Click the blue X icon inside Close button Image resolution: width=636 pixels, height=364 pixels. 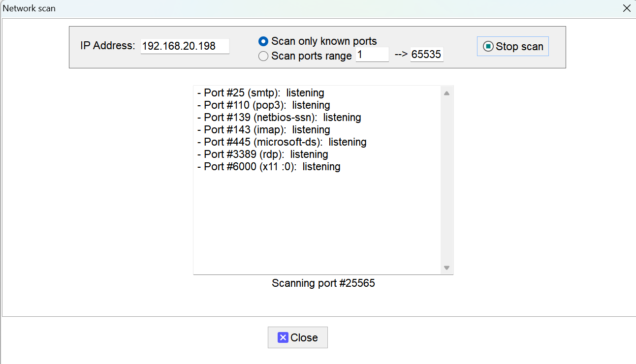coord(283,337)
